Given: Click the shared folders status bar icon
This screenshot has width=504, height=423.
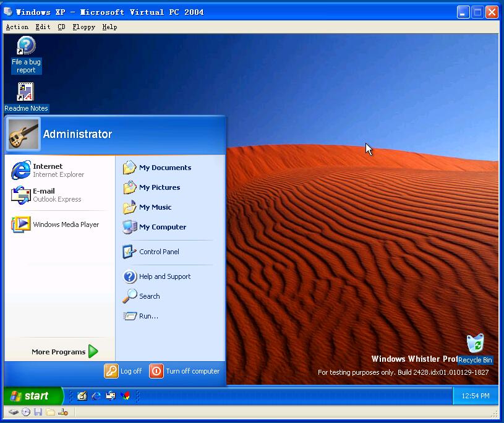Looking at the screenshot, I should [50, 412].
